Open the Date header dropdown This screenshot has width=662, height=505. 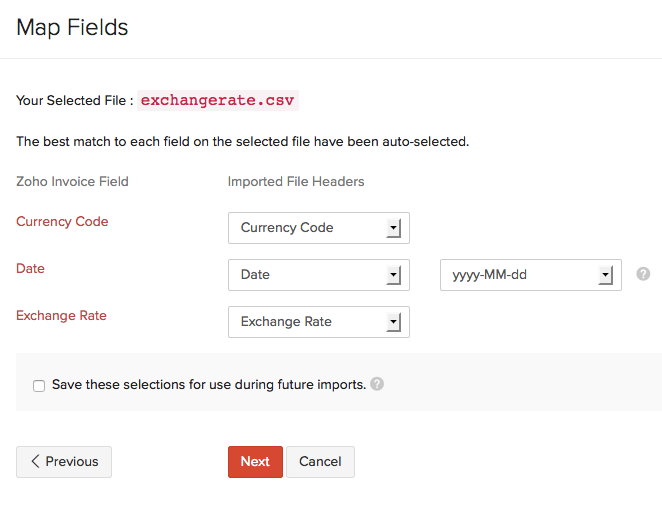[x=318, y=275]
